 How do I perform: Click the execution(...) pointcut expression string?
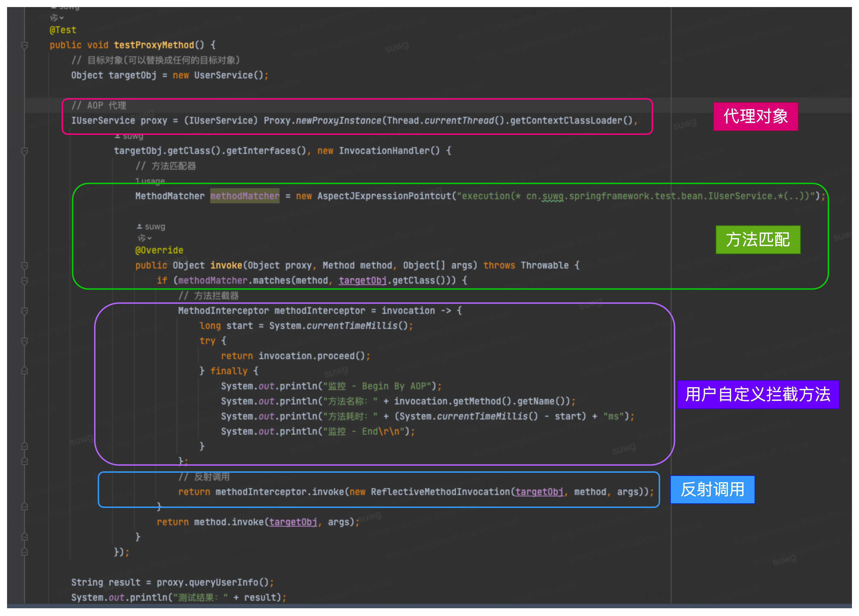click(636, 196)
